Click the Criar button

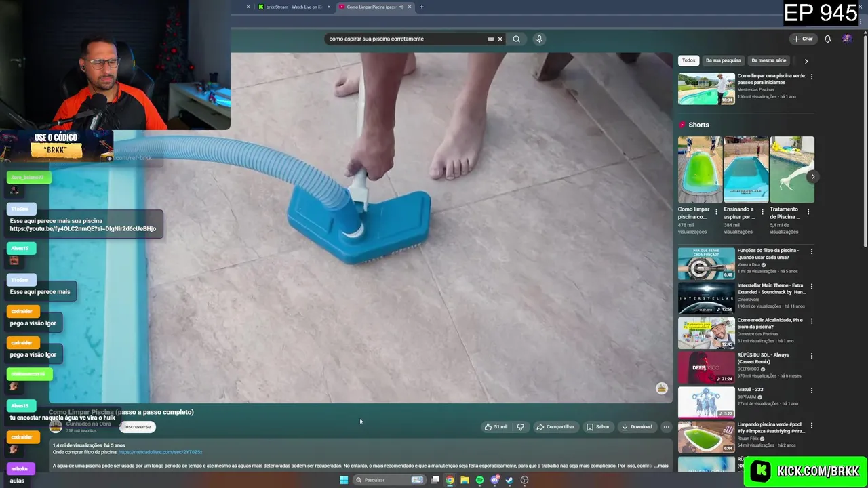[x=803, y=39]
